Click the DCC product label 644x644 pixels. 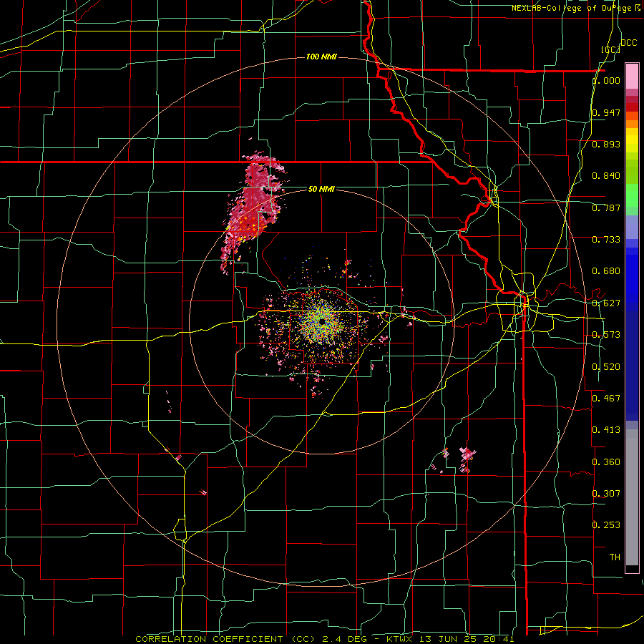[628, 43]
